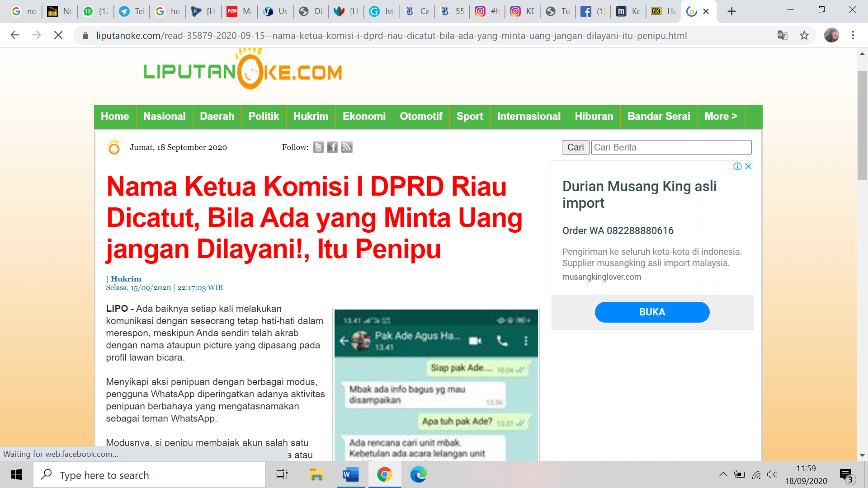
Task: Go to the Internasional section
Action: (x=529, y=116)
